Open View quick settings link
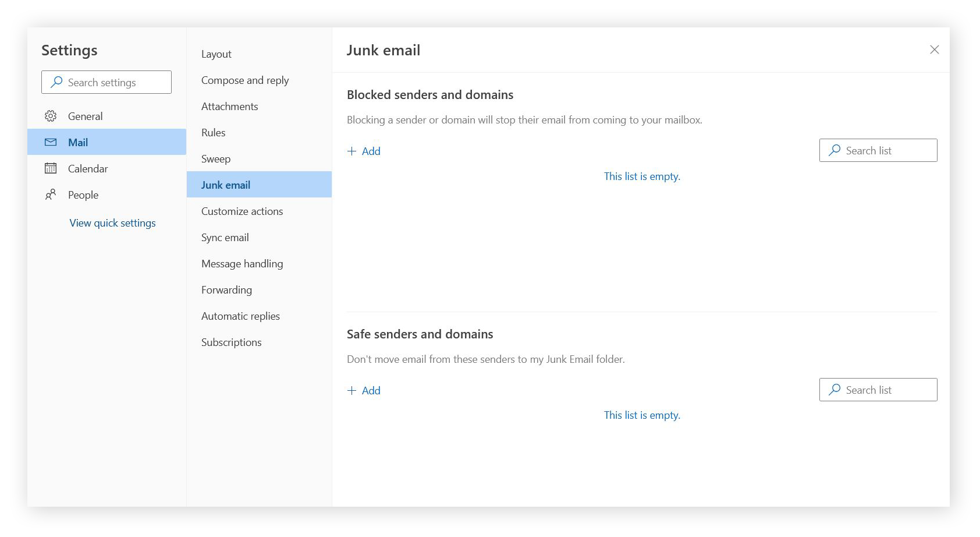 (x=112, y=222)
